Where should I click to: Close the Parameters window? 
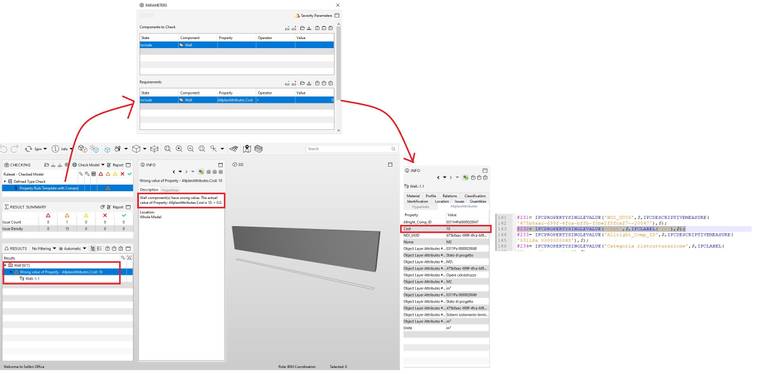pyautogui.click(x=338, y=5)
